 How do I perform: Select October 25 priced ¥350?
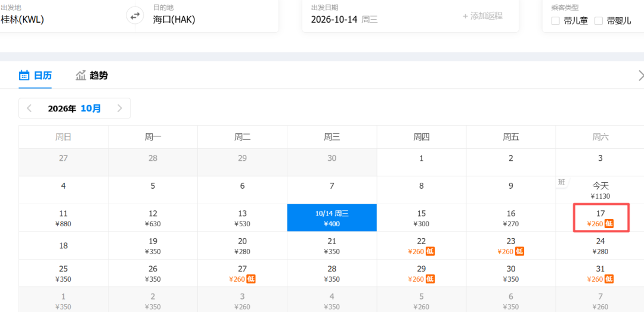[x=63, y=273]
